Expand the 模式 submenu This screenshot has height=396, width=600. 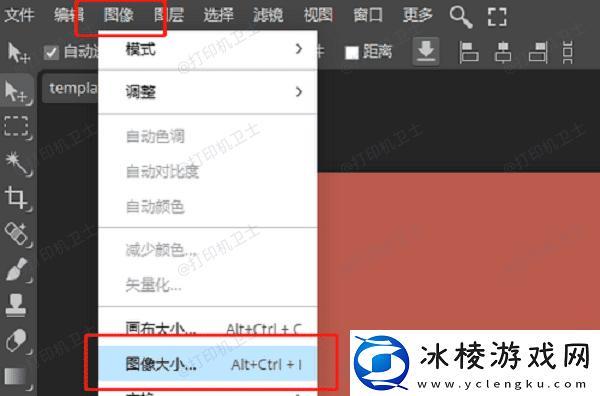pyautogui.click(x=208, y=49)
